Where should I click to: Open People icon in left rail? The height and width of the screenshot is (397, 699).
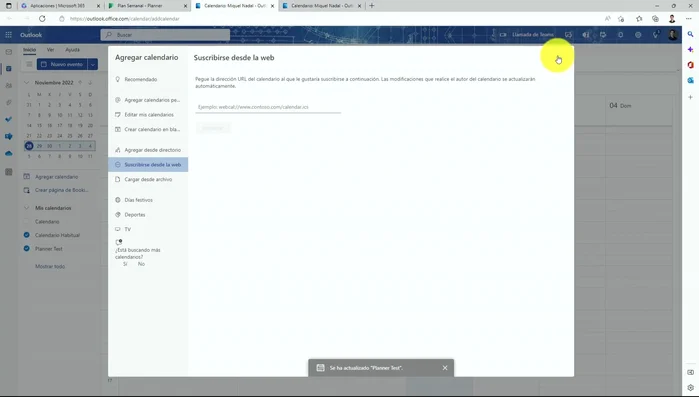point(8,85)
